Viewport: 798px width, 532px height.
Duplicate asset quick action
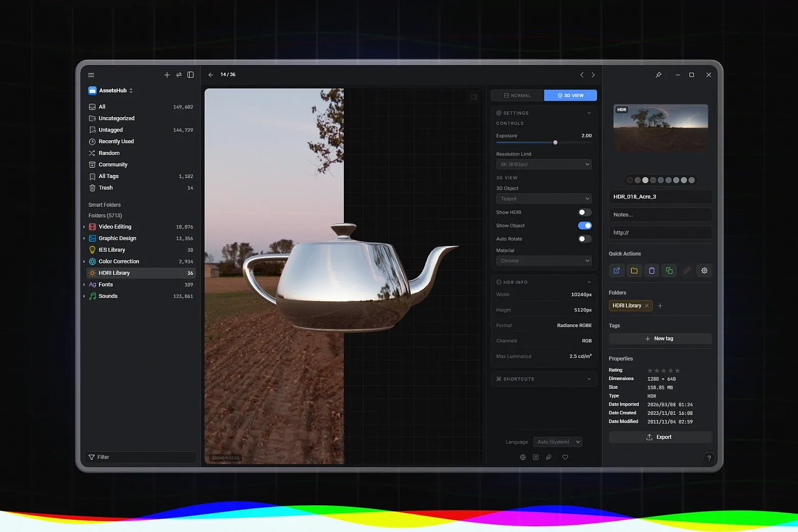[x=669, y=271]
